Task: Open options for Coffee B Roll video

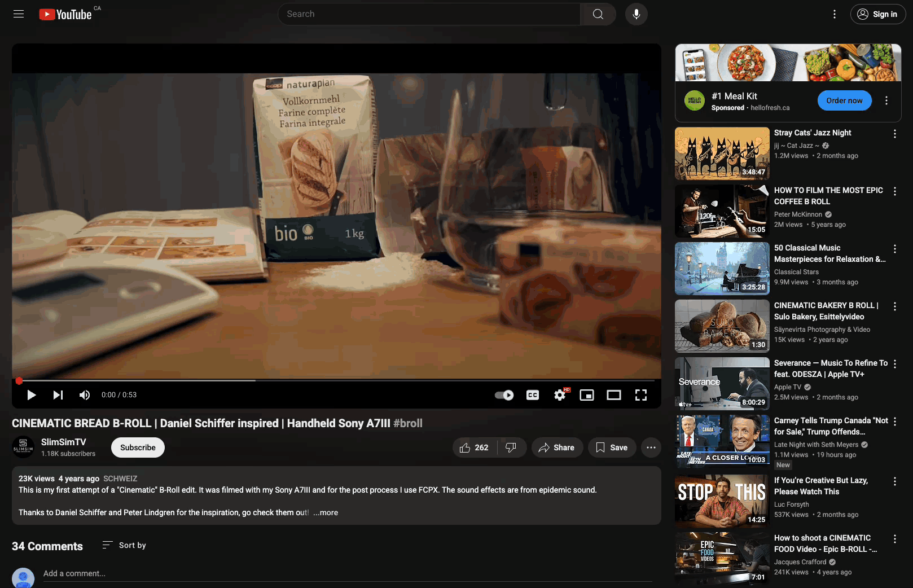Action: tap(895, 191)
